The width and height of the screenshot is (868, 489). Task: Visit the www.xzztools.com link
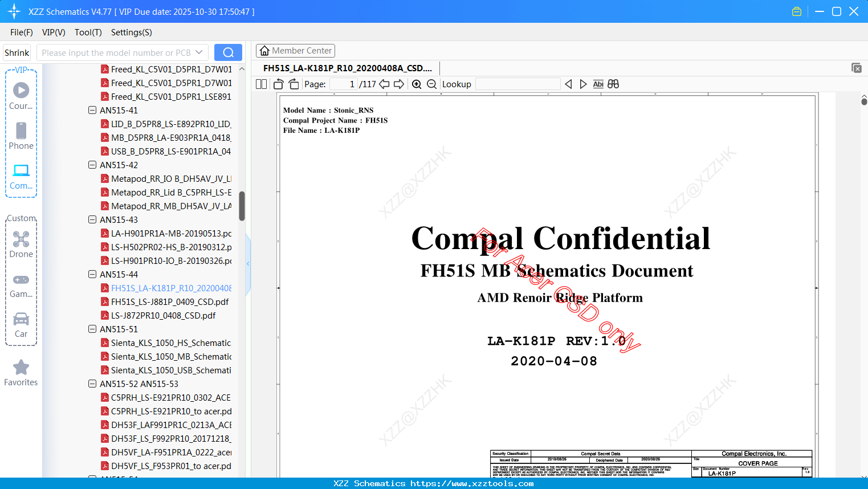(x=472, y=483)
